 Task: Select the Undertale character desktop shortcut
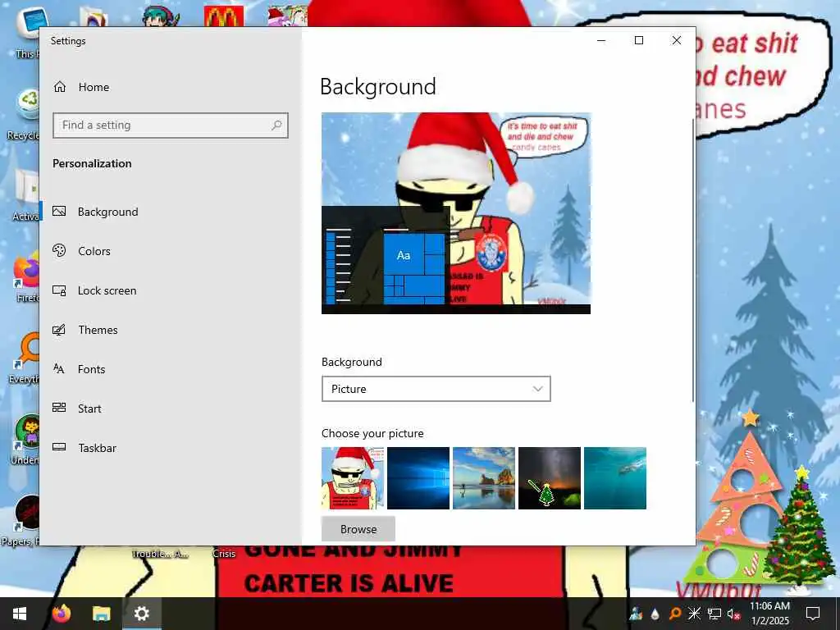click(x=25, y=440)
